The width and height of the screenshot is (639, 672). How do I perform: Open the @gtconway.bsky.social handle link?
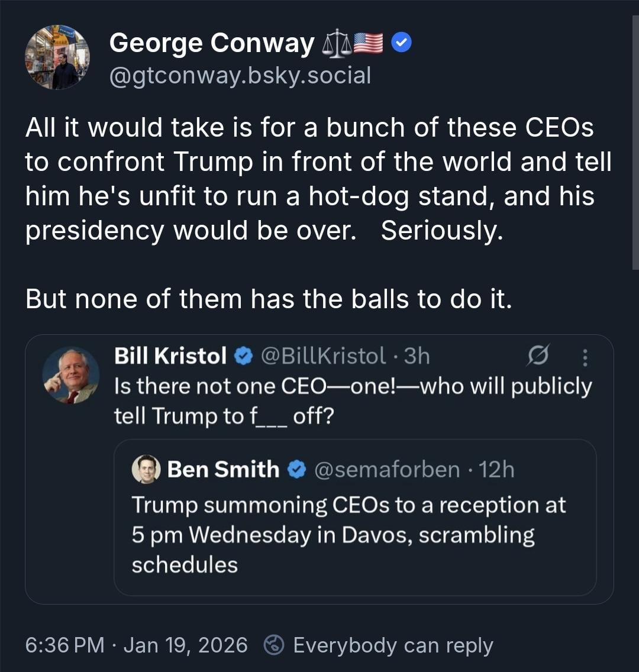240,75
